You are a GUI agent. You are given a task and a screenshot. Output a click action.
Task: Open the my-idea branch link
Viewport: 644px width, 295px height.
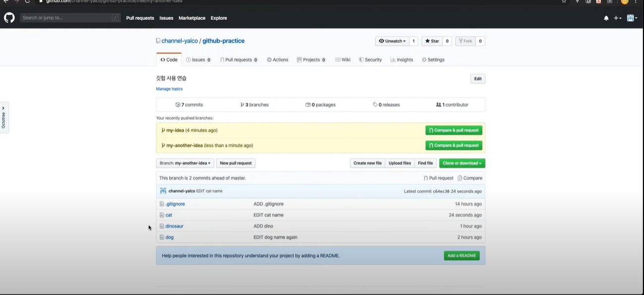[x=175, y=131]
